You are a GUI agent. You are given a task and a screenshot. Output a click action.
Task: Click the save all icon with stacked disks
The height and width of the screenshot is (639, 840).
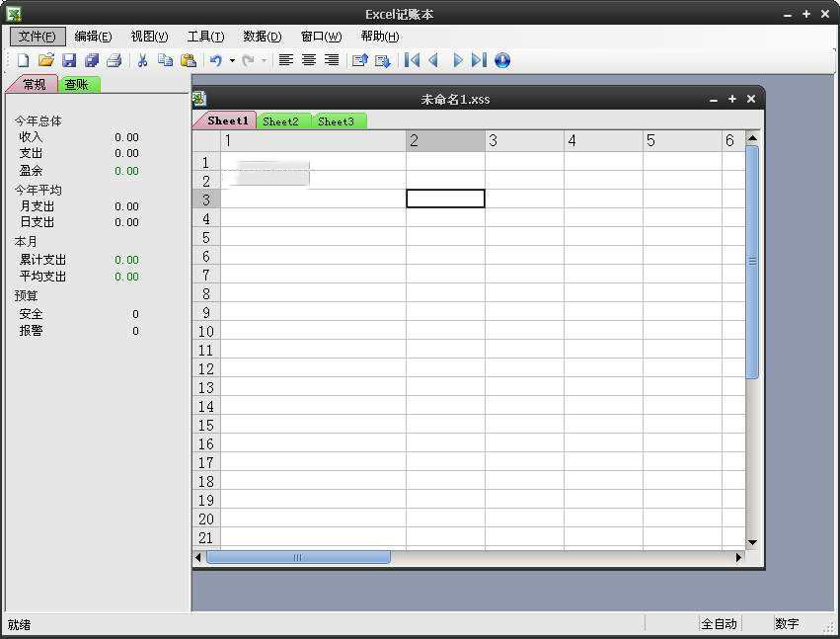click(92, 60)
